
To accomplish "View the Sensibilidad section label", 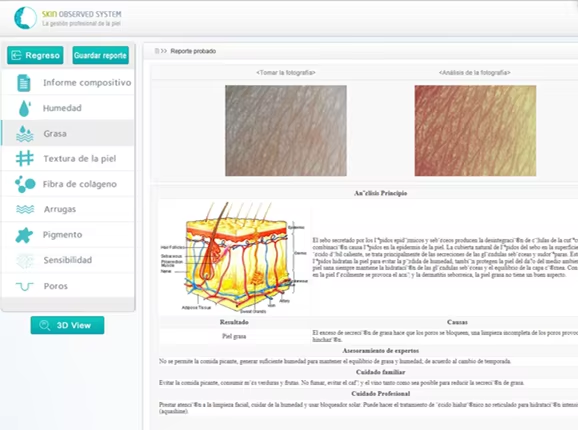I will (68, 260).
